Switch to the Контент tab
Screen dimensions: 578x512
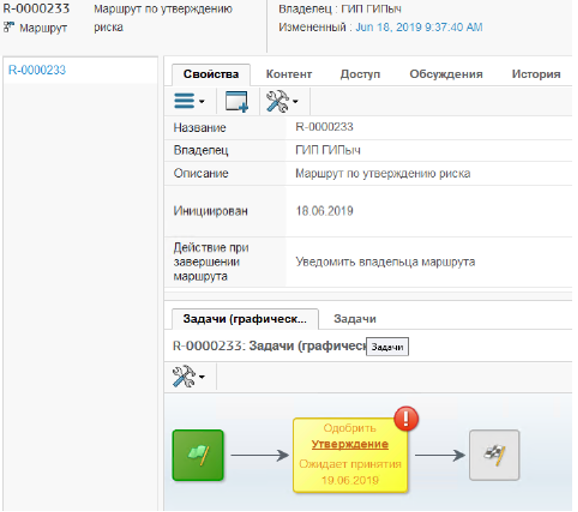click(289, 74)
